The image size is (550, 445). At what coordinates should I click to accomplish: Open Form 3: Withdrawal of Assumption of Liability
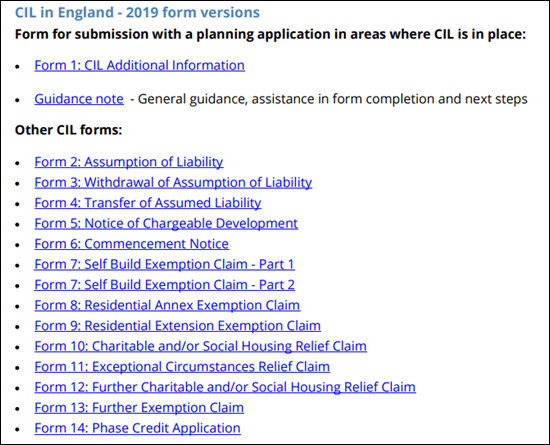(x=173, y=182)
